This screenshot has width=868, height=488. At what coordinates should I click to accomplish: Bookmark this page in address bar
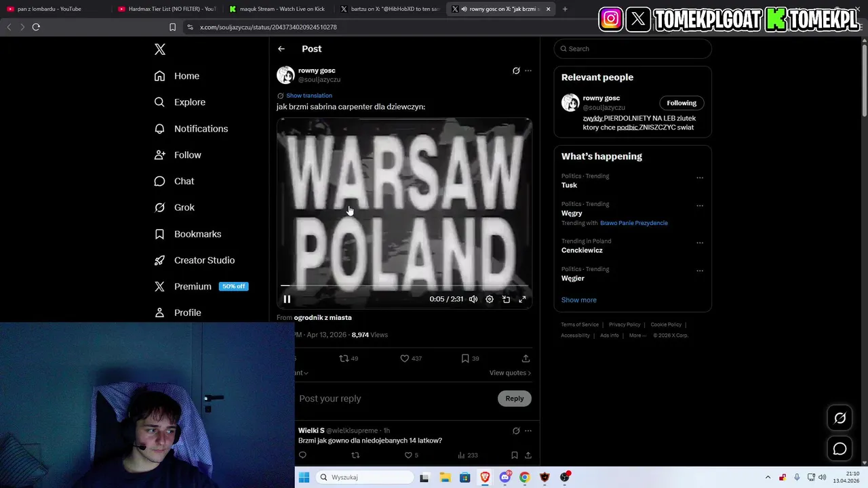[172, 27]
